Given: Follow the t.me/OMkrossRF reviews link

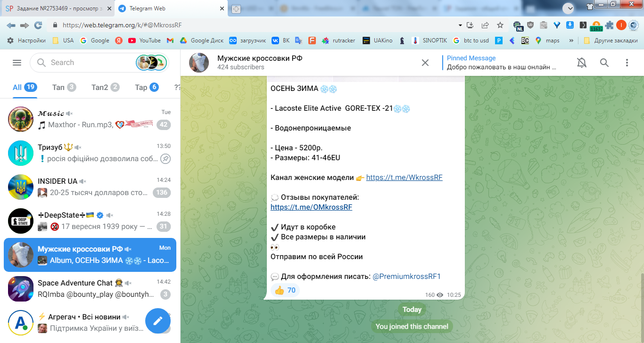Looking at the screenshot, I should pos(311,207).
